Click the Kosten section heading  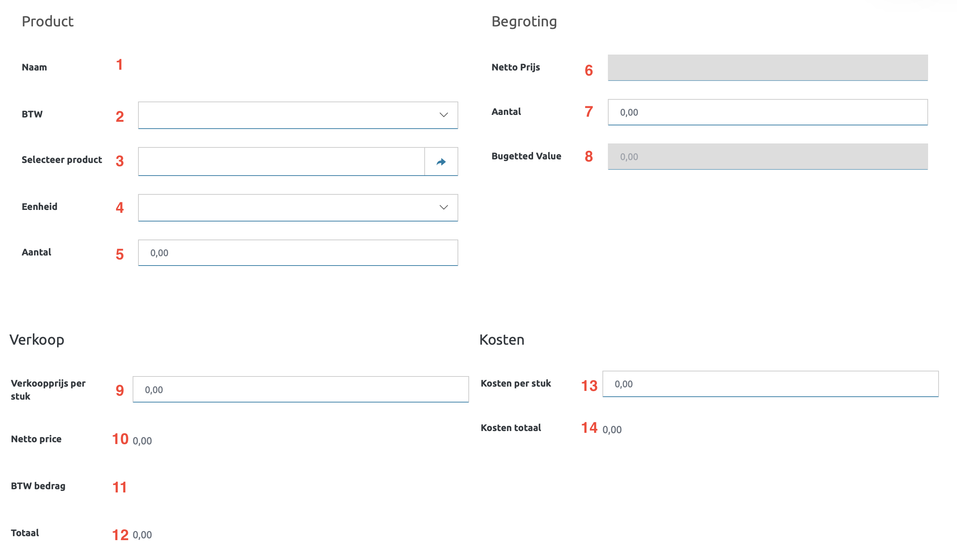(502, 340)
